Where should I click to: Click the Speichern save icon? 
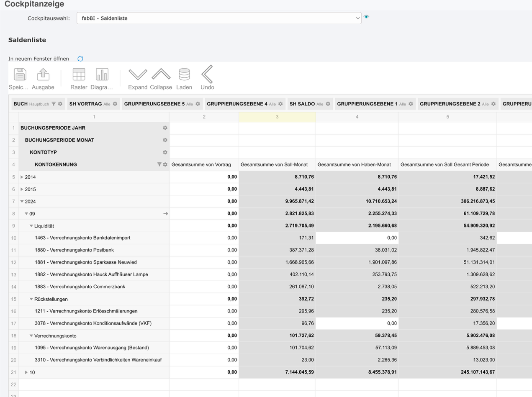click(x=20, y=74)
